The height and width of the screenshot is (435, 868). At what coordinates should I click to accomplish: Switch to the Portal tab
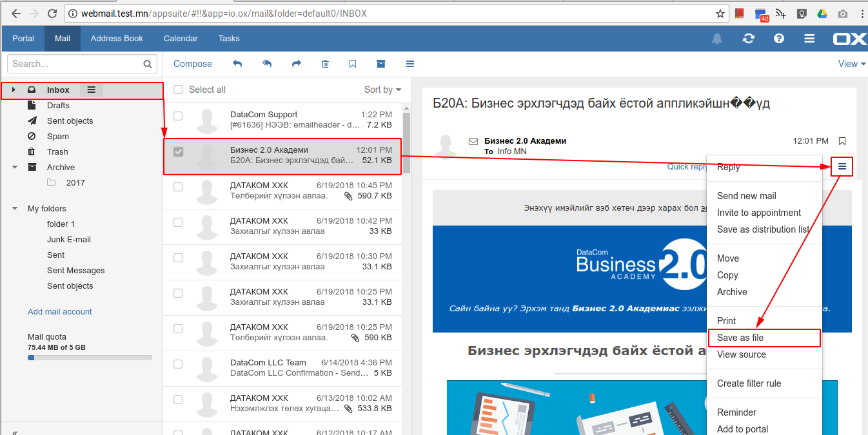(x=23, y=39)
